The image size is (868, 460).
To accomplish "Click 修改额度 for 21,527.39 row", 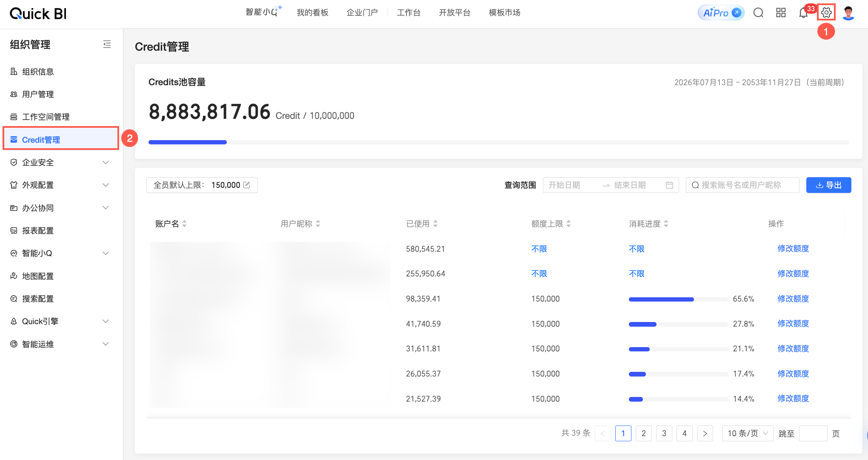I will [x=793, y=399].
